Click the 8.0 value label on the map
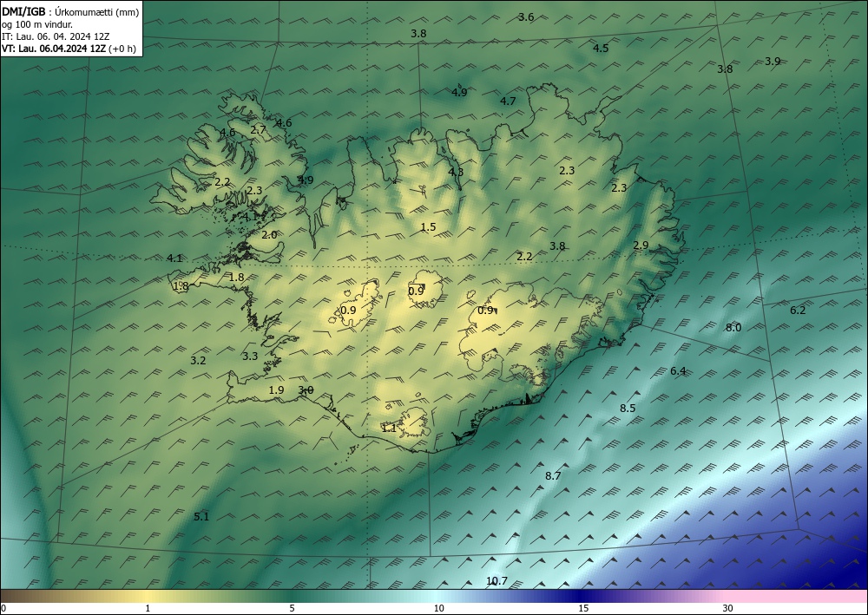This screenshot has width=868, height=615. [x=733, y=327]
